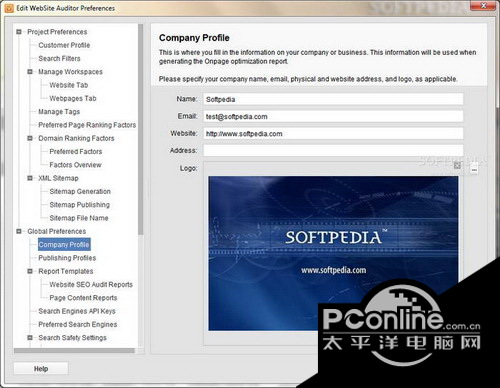Collapse Manage Workspaces tree node
Viewport: 500px width, 388px height.
click(30, 72)
